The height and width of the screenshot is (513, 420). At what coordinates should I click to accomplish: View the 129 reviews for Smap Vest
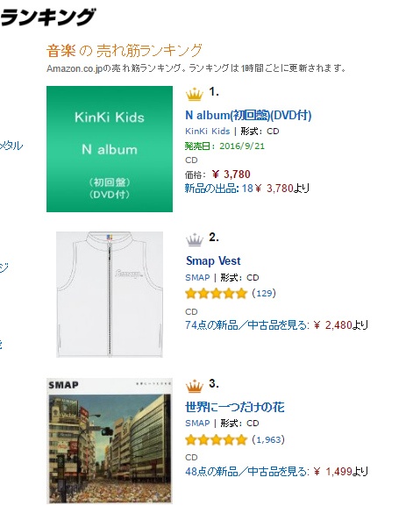click(264, 293)
